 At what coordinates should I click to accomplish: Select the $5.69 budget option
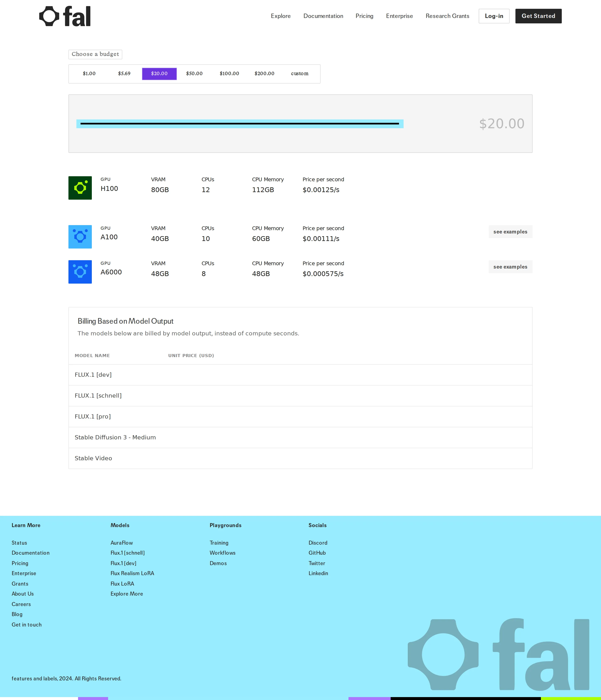(x=124, y=74)
